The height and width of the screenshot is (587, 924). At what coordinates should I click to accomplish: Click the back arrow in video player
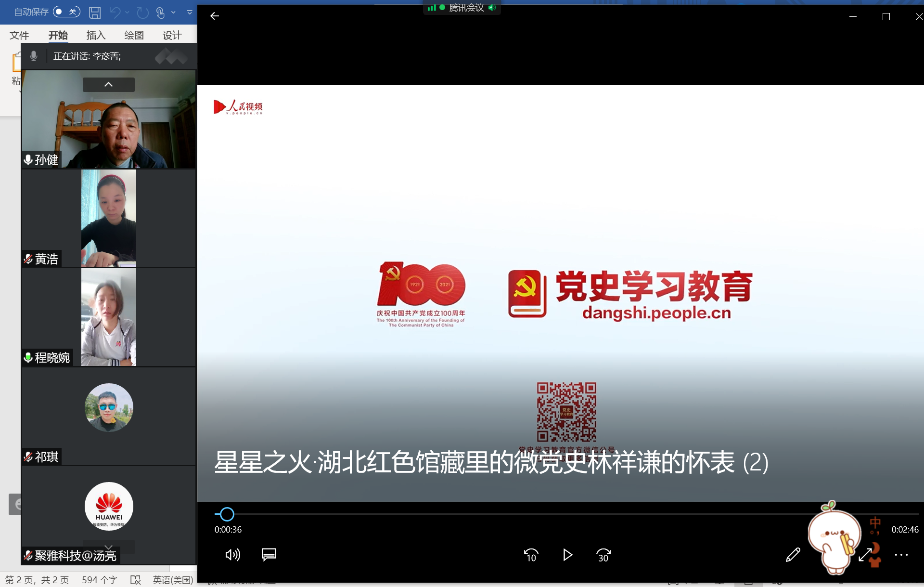[x=215, y=16]
